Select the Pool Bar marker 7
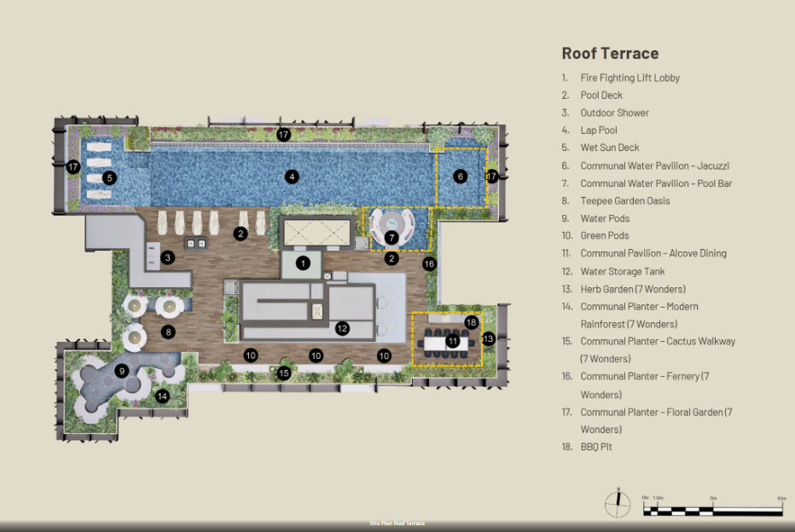 (391, 238)
